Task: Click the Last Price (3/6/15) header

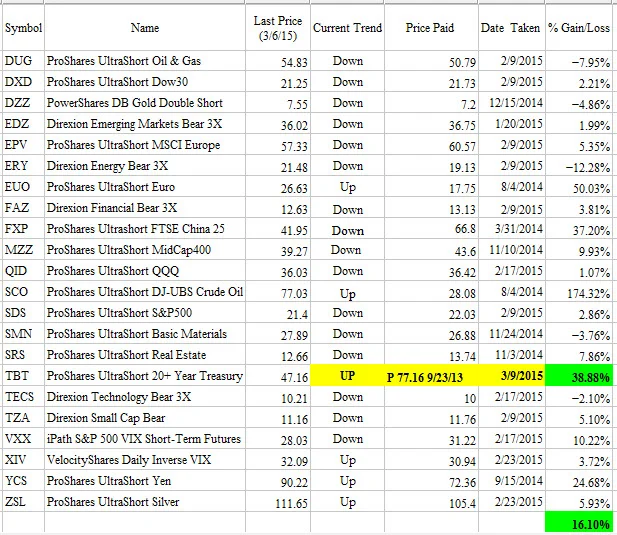Action: tap(278, 28)
